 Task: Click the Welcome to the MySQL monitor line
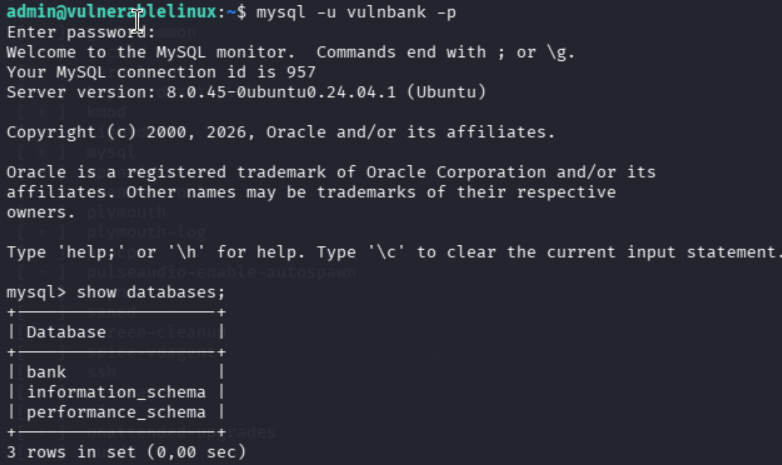(x=291, y=52)
